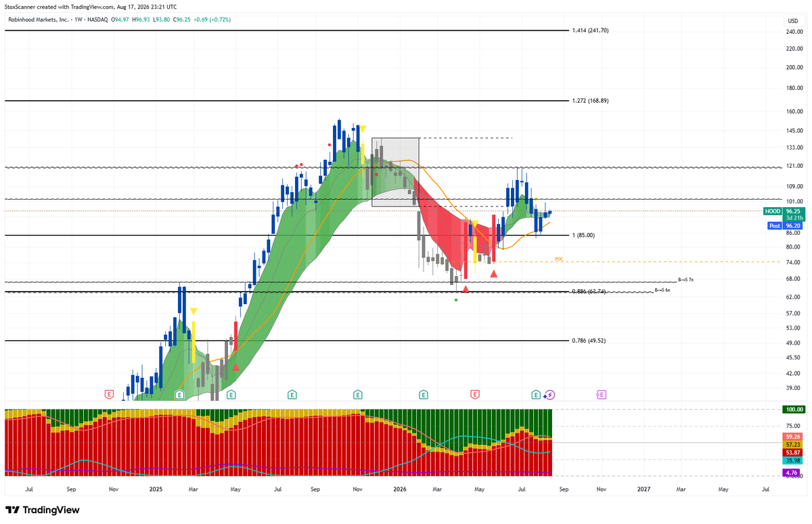Open the green earnings marker in February 2026
812x524 pixels.
pos(424,394)
